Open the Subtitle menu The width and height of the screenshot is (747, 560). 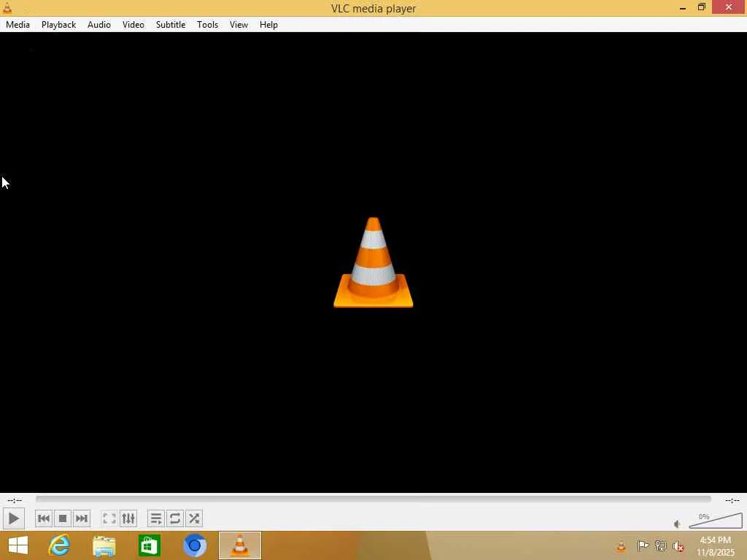[x=171, y=25]
